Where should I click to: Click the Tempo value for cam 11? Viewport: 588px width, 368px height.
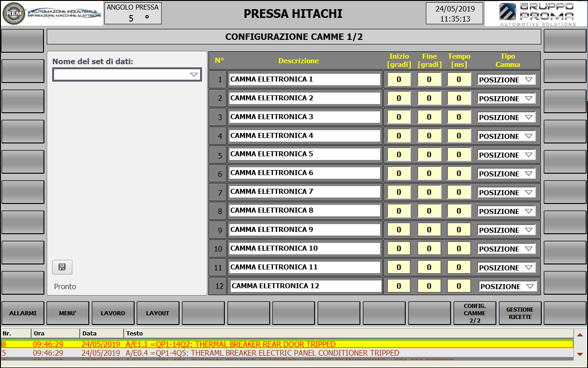click(x=459, y=267)
